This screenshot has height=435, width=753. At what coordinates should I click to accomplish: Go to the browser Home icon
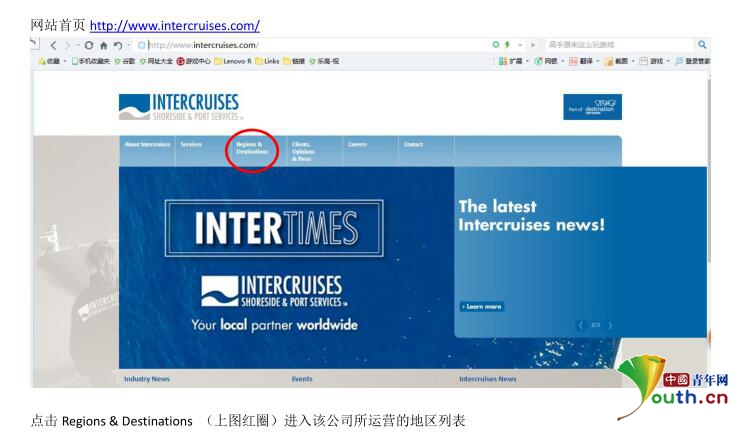[x=103, y=46]
